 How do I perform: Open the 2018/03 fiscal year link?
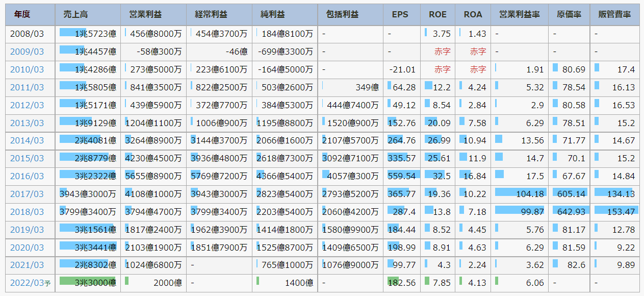27,212
